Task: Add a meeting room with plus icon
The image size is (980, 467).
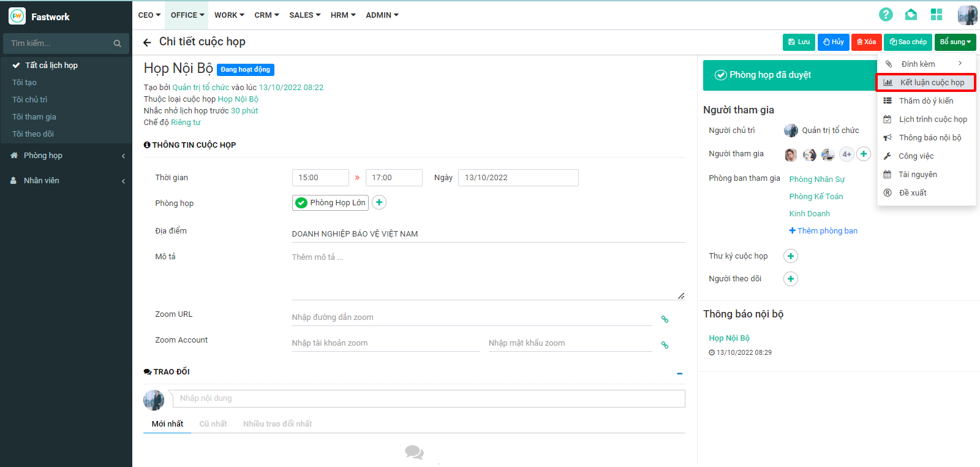Action: click(379, 202)
